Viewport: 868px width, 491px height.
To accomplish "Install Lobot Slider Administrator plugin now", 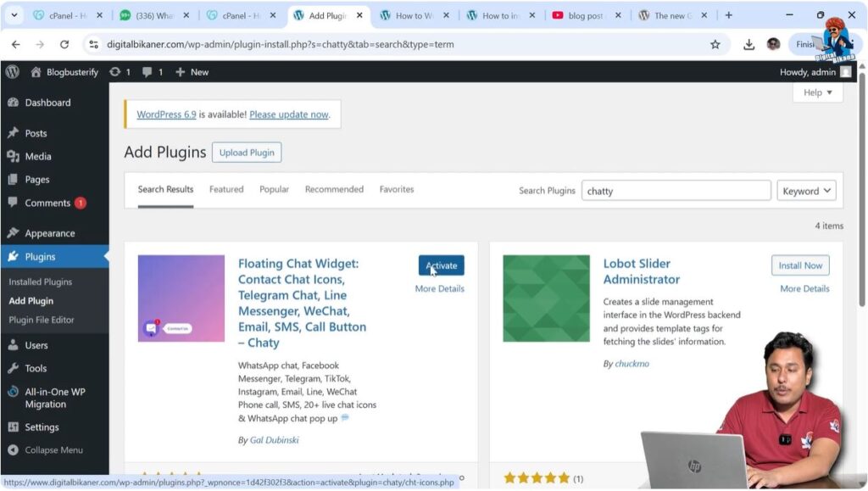I will click(x=800, y=265).
